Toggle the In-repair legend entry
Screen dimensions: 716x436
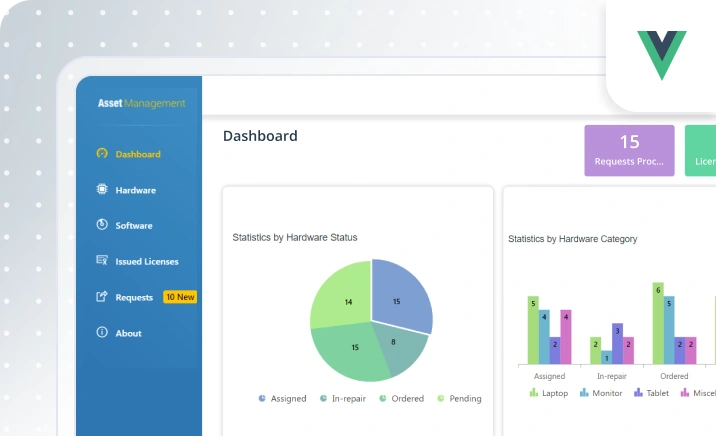coord(343,399)
